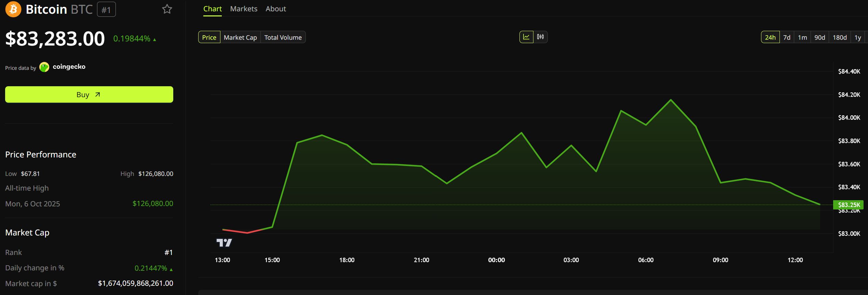
Task: Open the TradingView logo on chart
Action: point(224,243)
